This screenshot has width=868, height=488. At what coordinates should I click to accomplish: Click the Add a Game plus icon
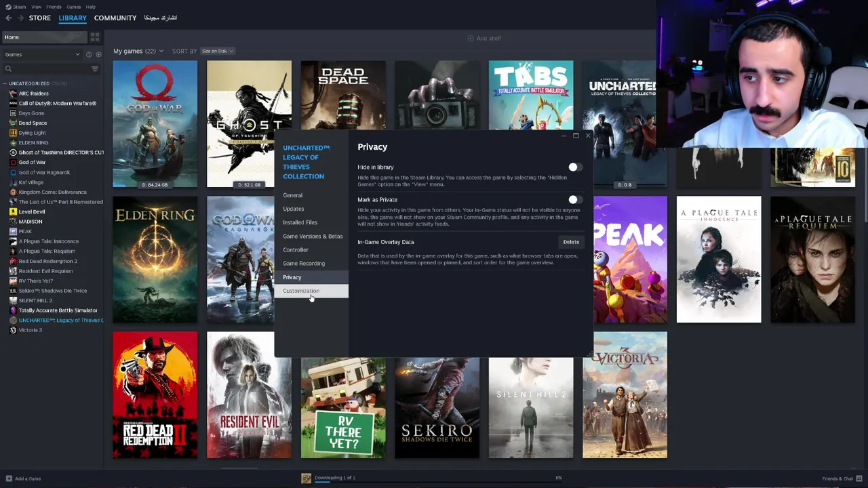(7, 479)
